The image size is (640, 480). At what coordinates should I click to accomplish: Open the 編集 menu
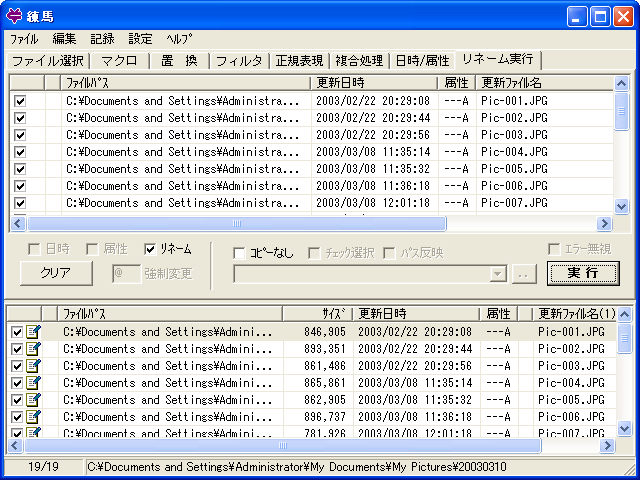[x=64, y=39]
